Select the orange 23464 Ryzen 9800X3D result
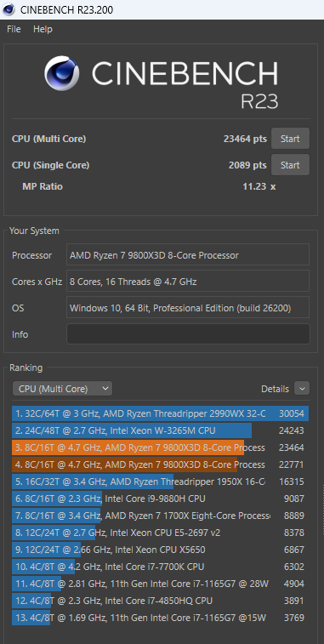The image size is (324, 644). coord(160,447)
